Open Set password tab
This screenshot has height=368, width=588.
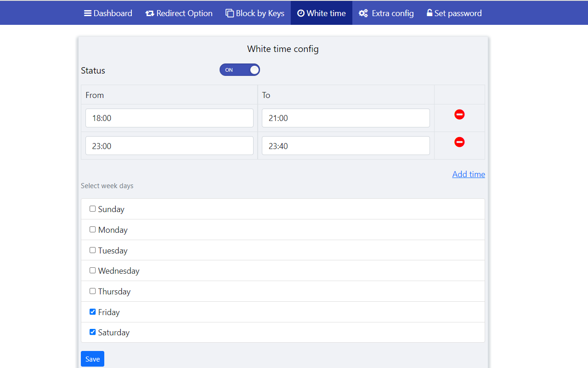pyautogui.click(x=454, y=13)
